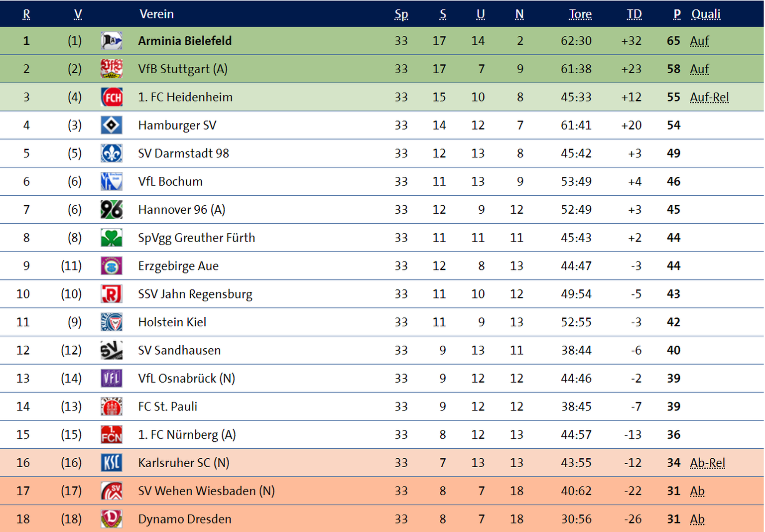765x532 pixels.
Task: Click the Hannover 96 logo
Action: [111, 210]
